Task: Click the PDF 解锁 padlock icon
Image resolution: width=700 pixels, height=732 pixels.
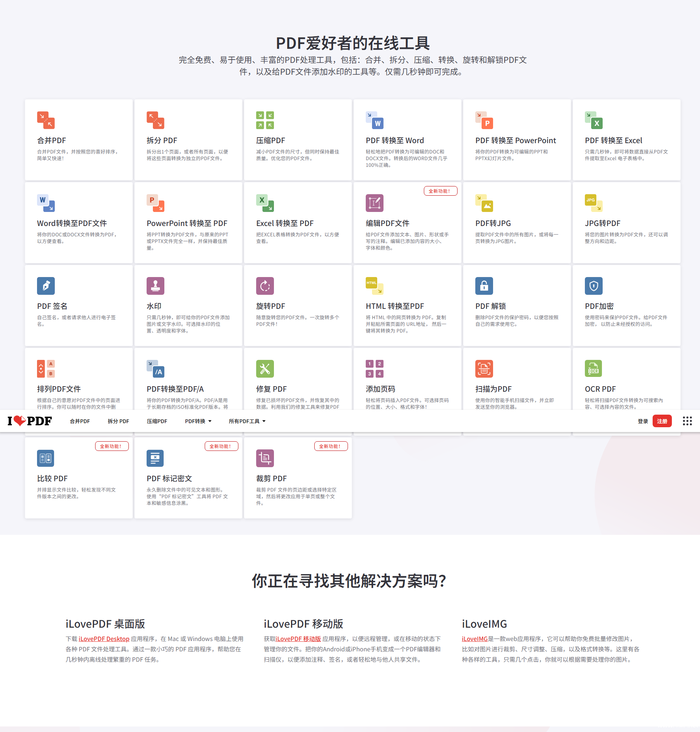Action: (484, 286)
